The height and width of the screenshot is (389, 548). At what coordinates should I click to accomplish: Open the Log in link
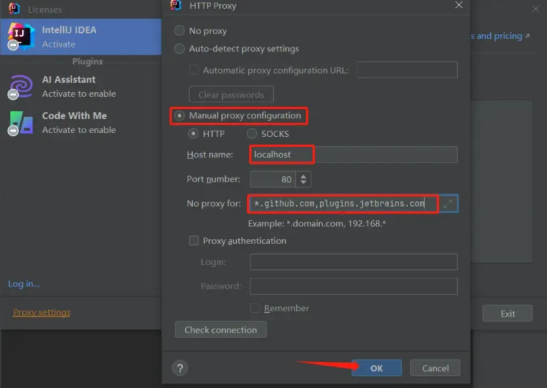(x=24, y=284)
